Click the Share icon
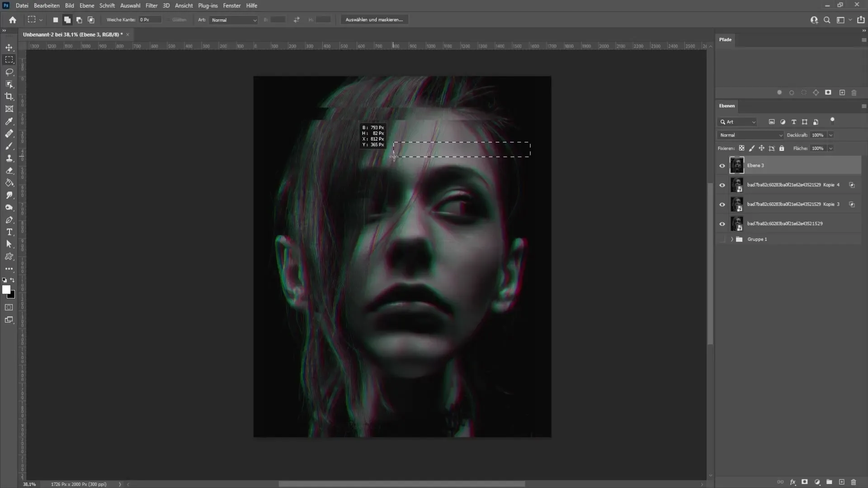Viewport: 868px width, 488px height. (861, 20)
